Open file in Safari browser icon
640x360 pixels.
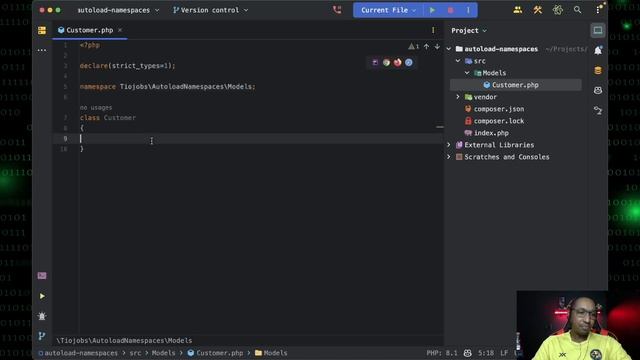pyautogui.click(x=409, y=62)
